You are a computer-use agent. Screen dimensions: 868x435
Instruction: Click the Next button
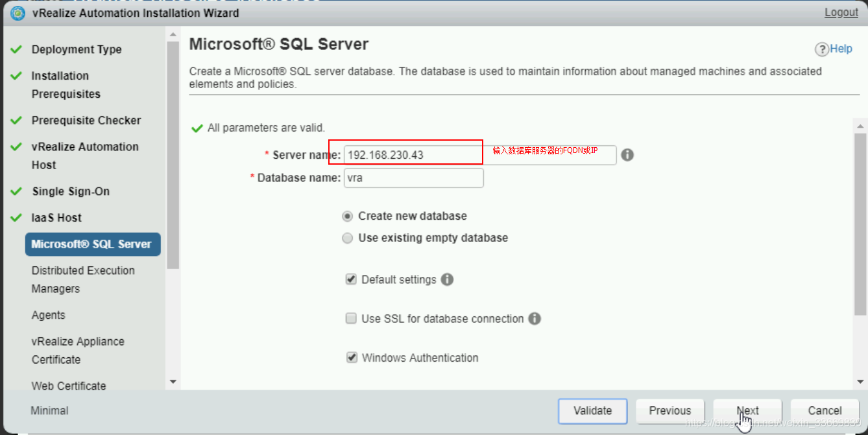click(747, 410)
